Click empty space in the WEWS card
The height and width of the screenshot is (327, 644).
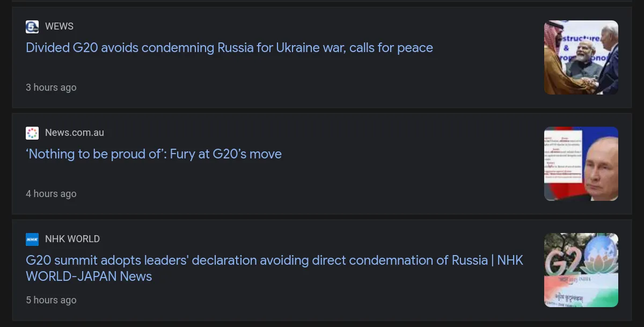coord(322,81)
